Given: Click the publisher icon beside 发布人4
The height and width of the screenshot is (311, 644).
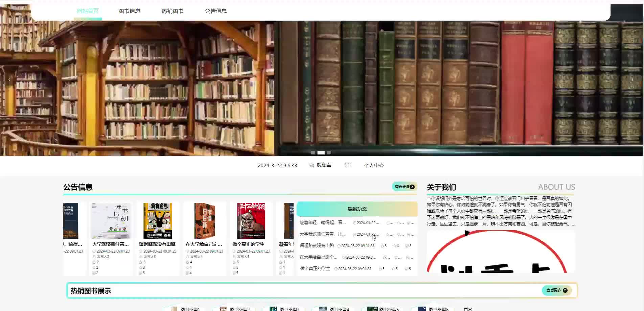Looking at the screenshot, I should (187, 257).
